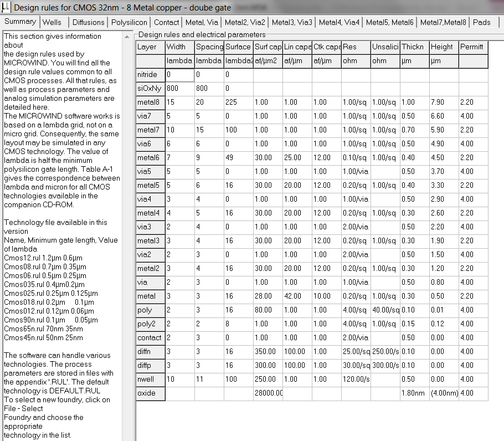This screenshot has height=441, width=504.
Task: Select the metal5 row header
Action: (151, 185)
